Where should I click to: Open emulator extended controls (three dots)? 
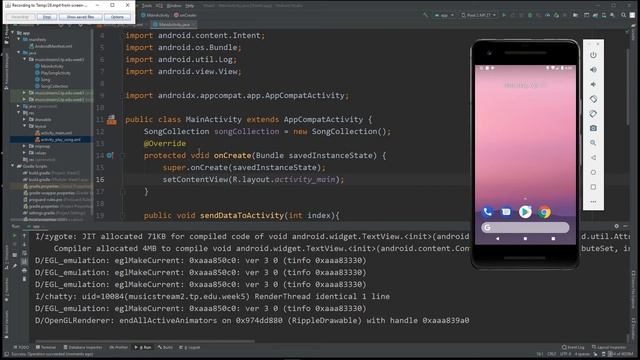click(x=593, y=202)
